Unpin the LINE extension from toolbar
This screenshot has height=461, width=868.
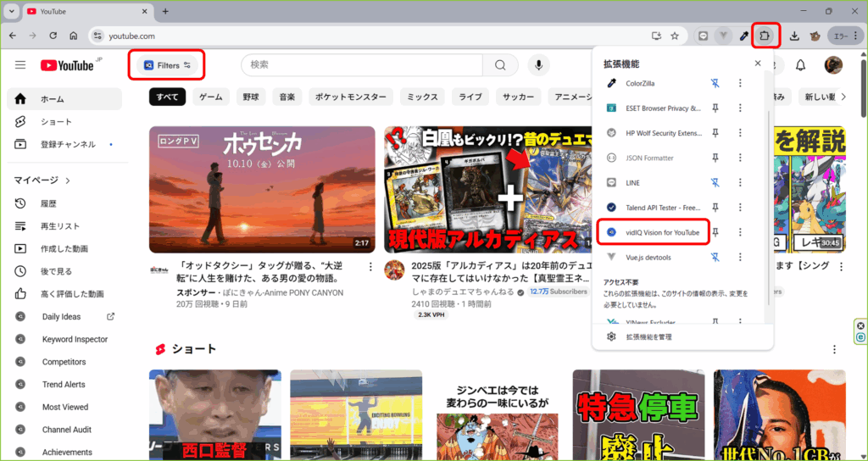pyautogui.click(x=715, y=182)
